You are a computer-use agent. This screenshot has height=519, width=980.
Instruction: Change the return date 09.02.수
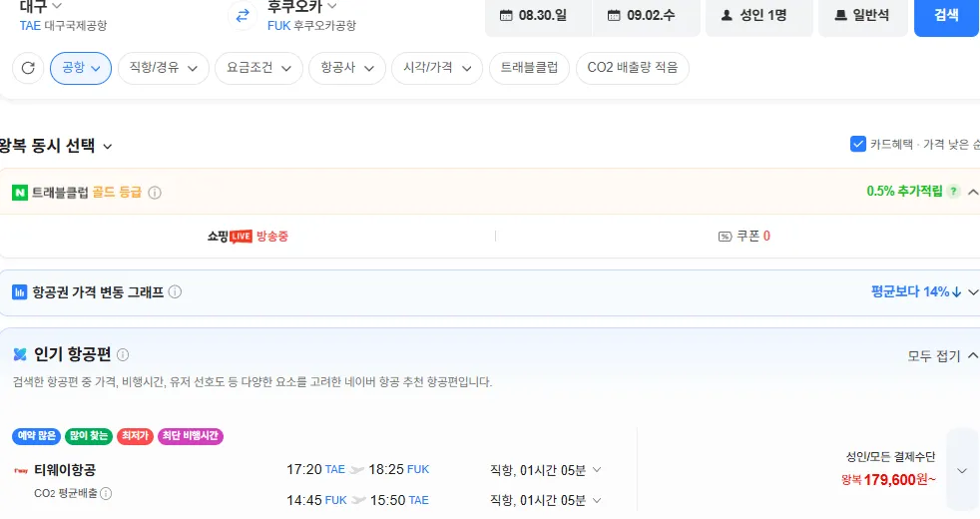[x=646, y=16]
